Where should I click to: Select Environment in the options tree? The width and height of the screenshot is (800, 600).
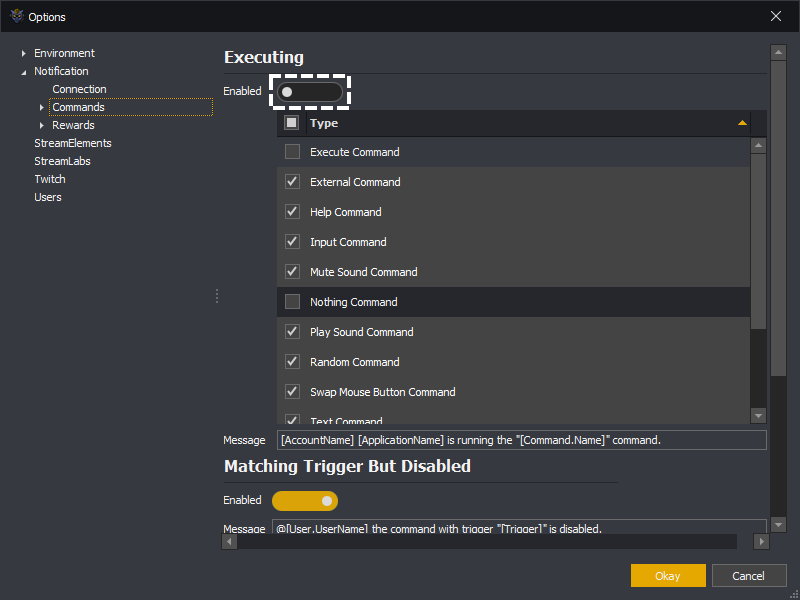(x=64, y=53)
